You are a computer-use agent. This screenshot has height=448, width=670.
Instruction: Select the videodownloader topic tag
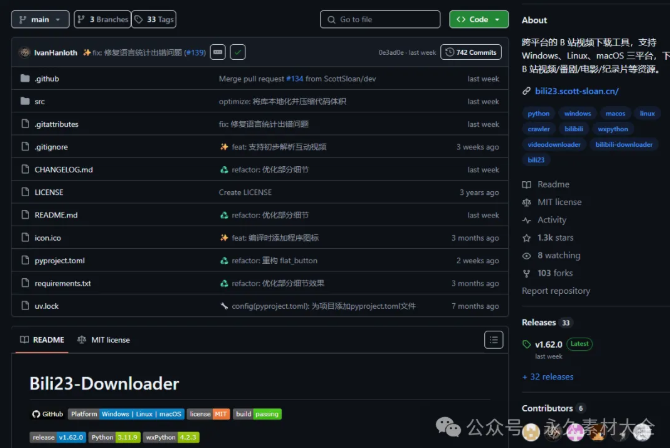[x=554, y=144]
